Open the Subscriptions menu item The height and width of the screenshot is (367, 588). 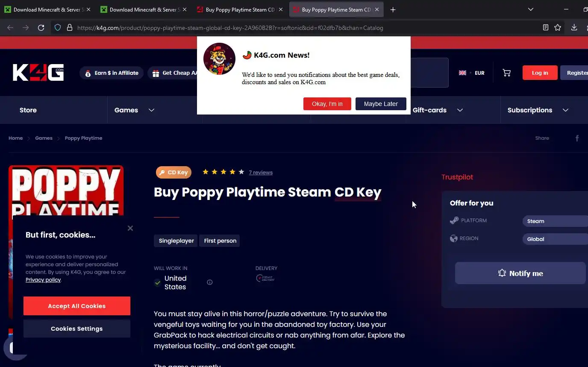pos(530,110)
